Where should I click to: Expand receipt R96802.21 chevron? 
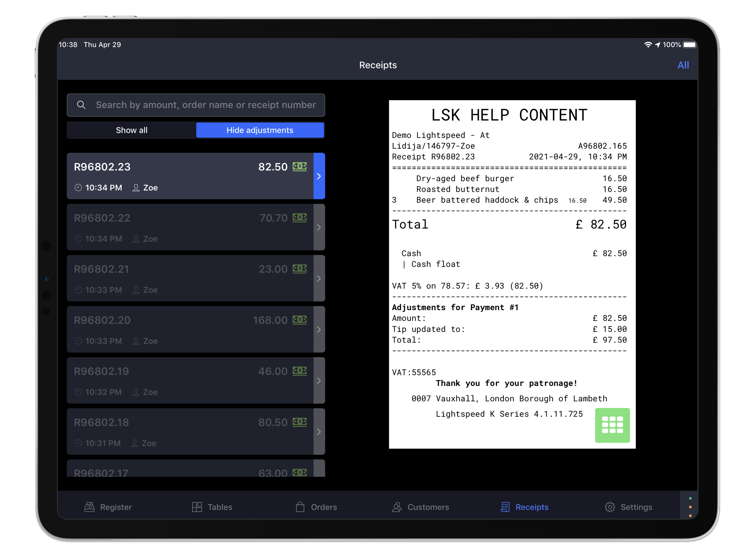pos(319,278)
